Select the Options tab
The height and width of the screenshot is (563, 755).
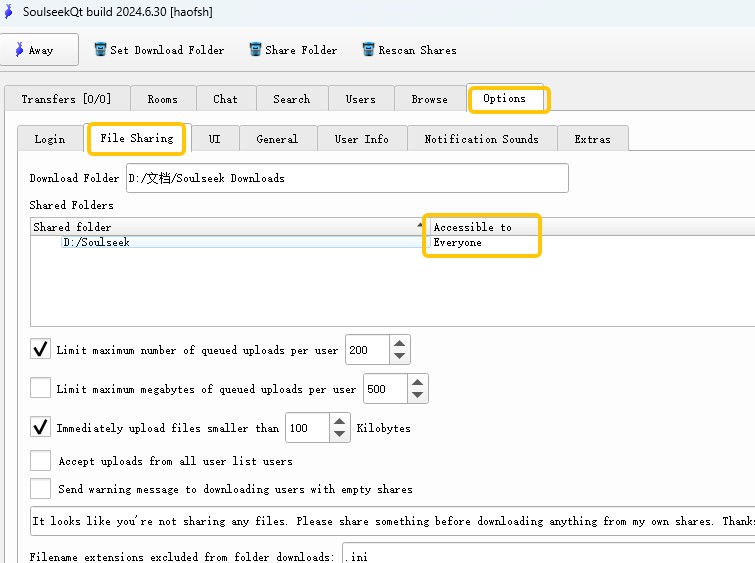click(x=505, y=98)
